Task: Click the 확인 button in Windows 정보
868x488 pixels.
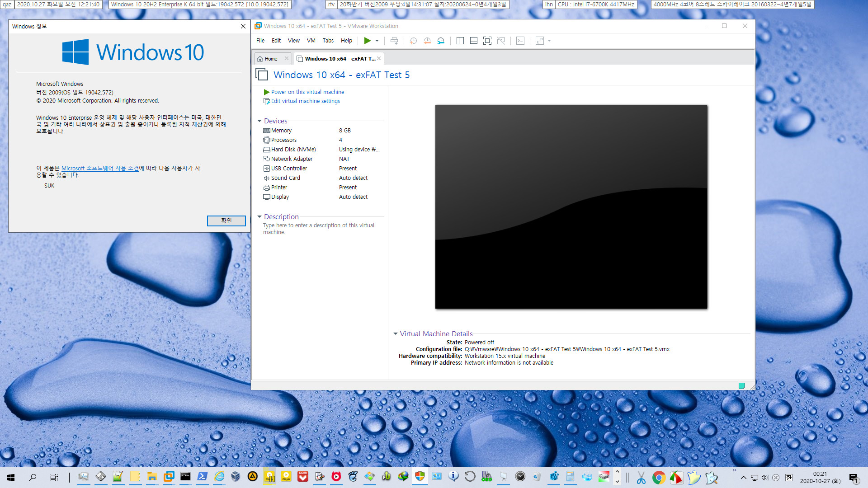Action: coord(226,221)
